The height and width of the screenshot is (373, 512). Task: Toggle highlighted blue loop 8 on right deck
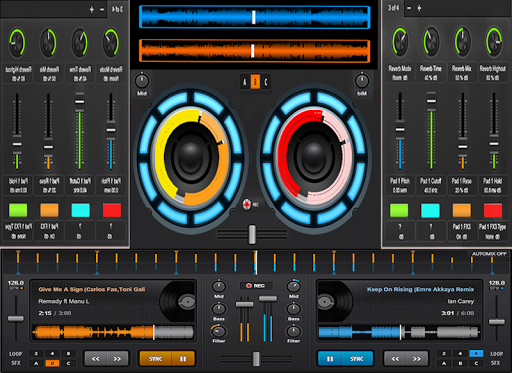click(476, 354)
